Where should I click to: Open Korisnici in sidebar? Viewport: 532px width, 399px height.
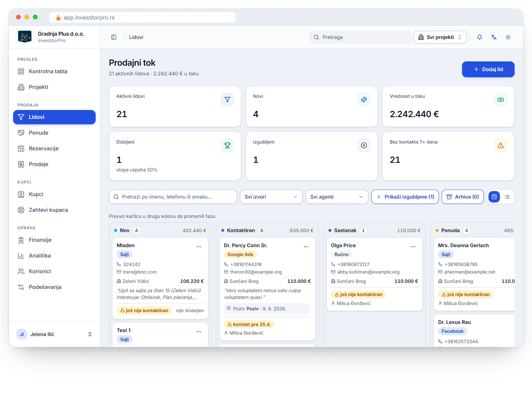pyautogui.click(x=54, y=271)
